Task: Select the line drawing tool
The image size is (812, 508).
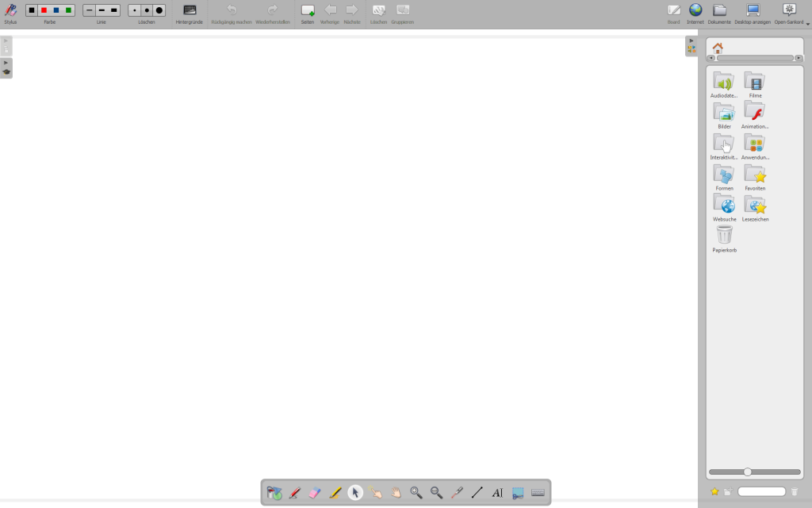Action: click(x=477, y=493)
